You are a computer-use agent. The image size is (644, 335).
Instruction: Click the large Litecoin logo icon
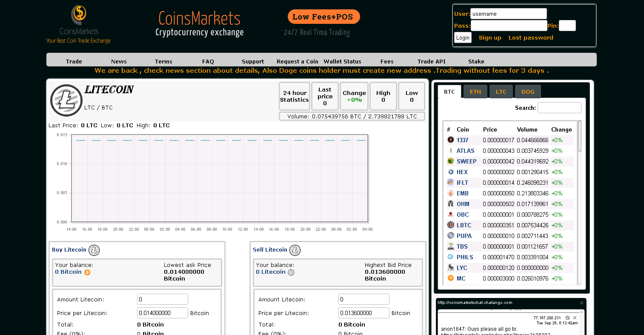pyautogui.click(x=66, y=100)
